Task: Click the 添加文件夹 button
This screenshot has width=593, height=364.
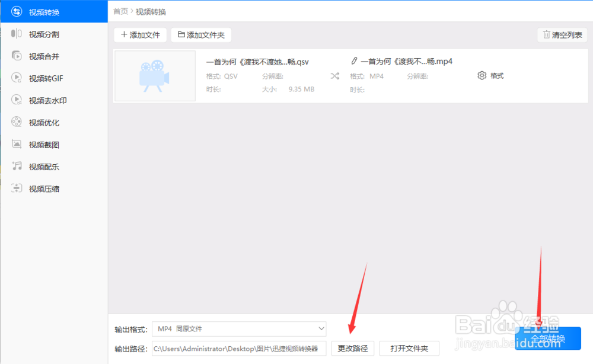Action: pos(201,35)
